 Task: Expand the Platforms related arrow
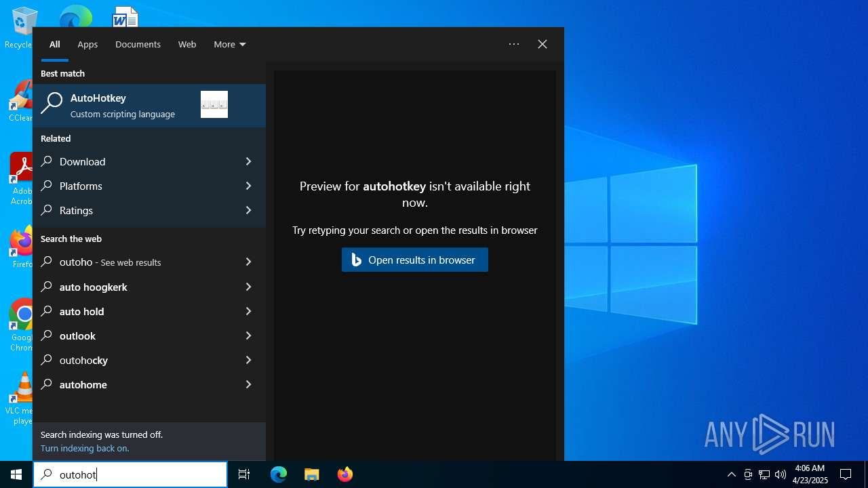[x=248, y=186]
